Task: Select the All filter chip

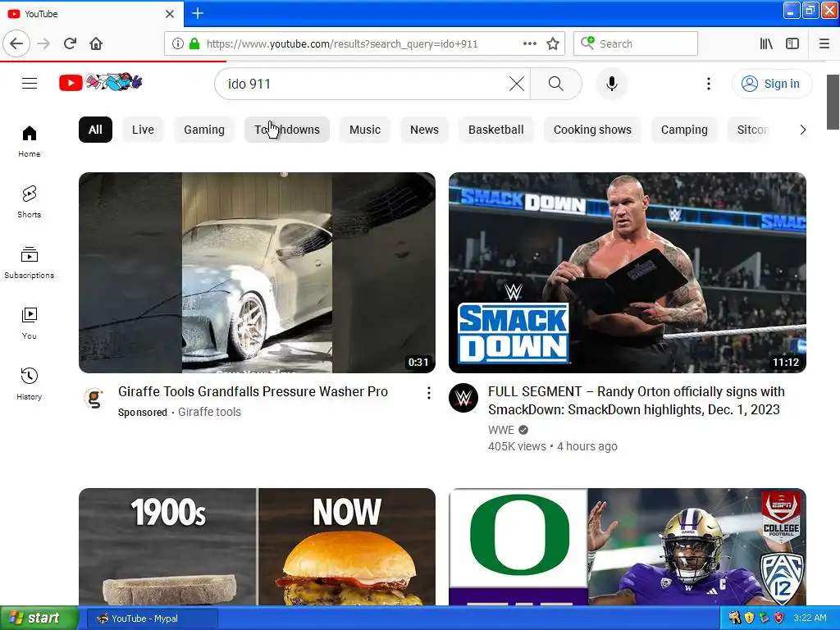Action: click(95, 130)
